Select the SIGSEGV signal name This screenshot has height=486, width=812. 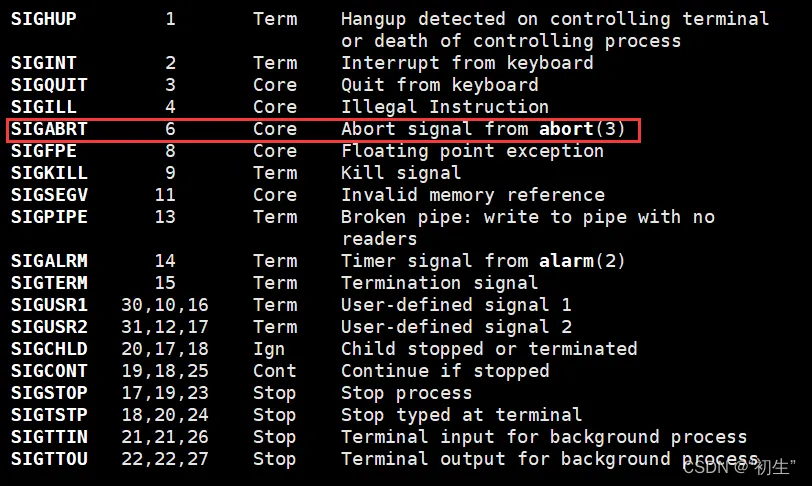point(49,195)
